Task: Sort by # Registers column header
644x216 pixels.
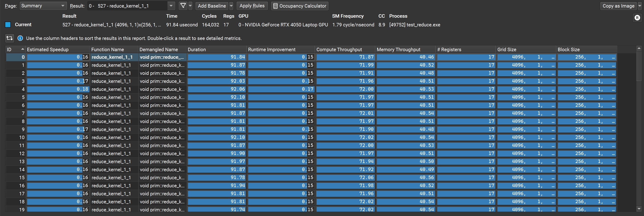Action: tap(466, 49)
